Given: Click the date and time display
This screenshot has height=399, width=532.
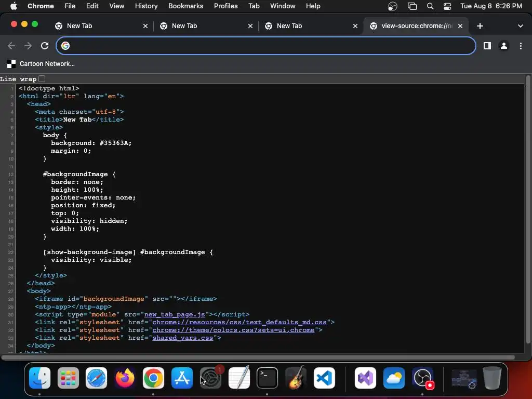Looking at the screenshot, I should click(491, 6).
